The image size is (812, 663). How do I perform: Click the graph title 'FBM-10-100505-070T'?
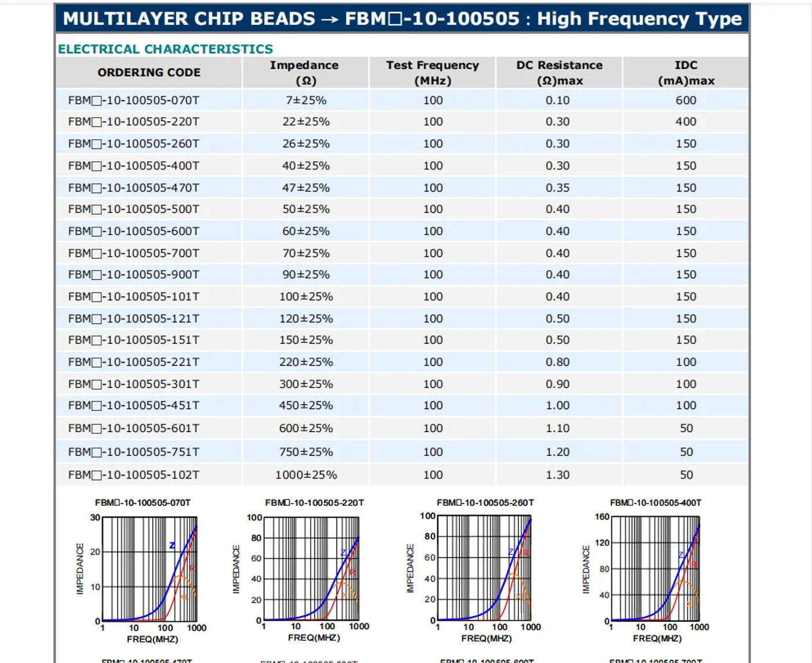tap(143, 503)
